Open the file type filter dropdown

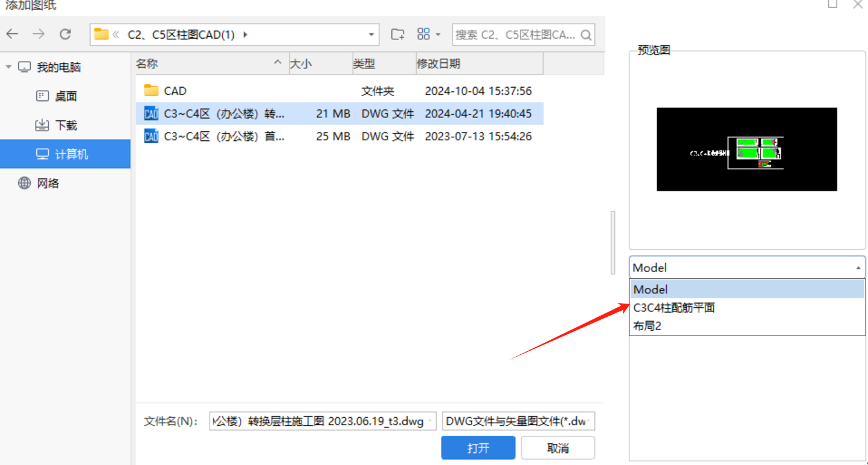[590, 421]
